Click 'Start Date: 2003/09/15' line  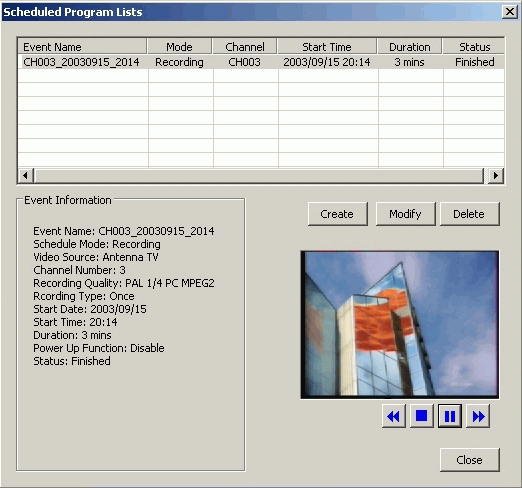[90, 309]
